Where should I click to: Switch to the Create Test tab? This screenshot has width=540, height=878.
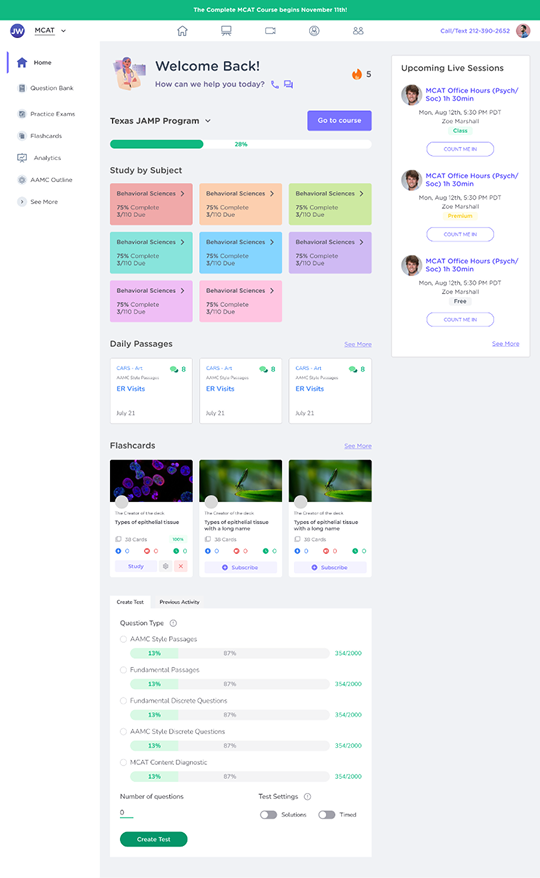(130, 602)
